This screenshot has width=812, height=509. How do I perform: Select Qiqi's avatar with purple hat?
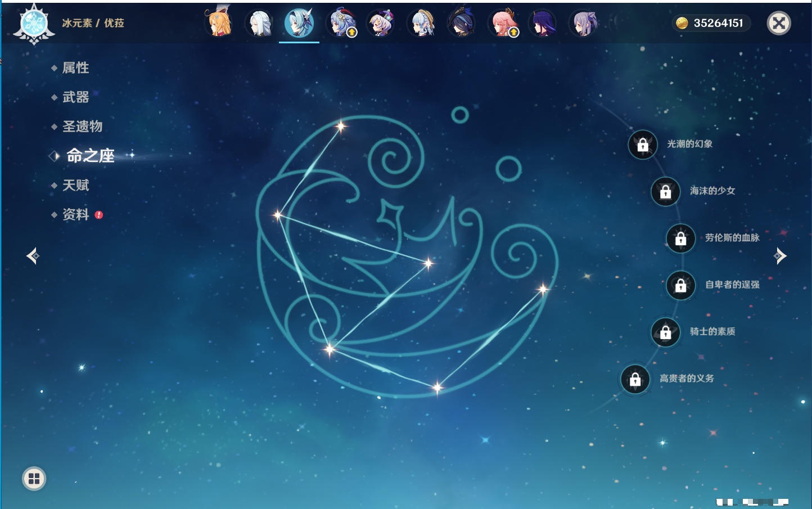(x=381, y=24)
